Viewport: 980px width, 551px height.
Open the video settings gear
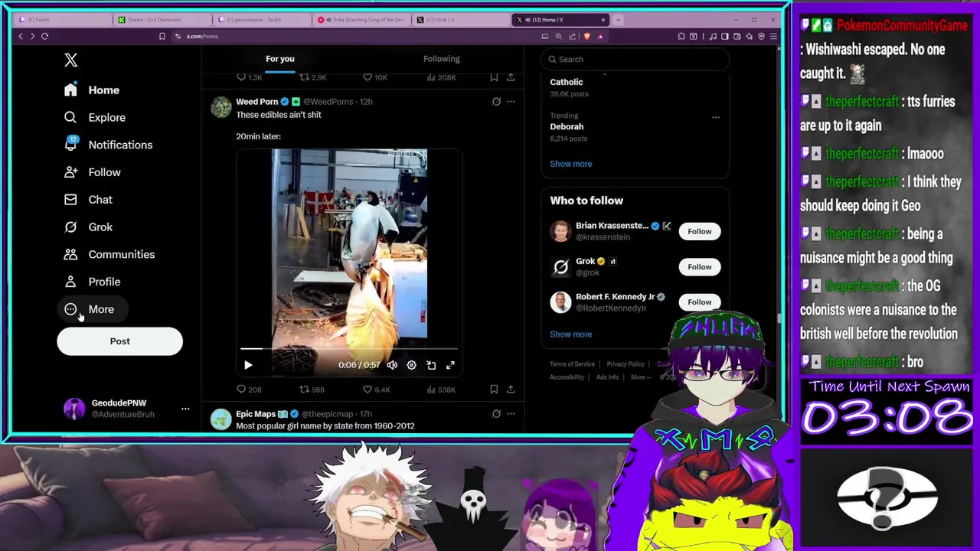coord(411,365)
